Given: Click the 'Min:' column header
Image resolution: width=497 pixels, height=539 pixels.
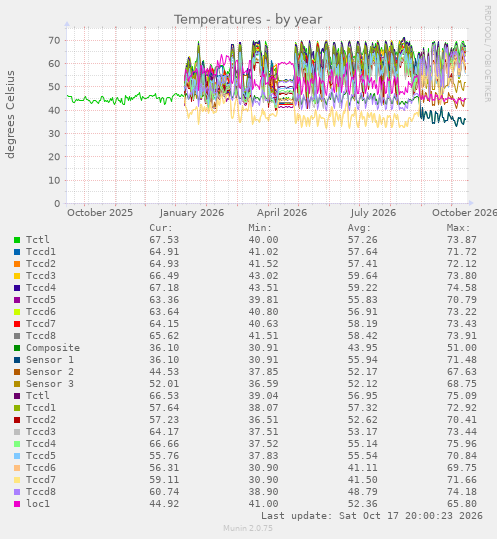Looking at the screenshot, I should [260, 228].
